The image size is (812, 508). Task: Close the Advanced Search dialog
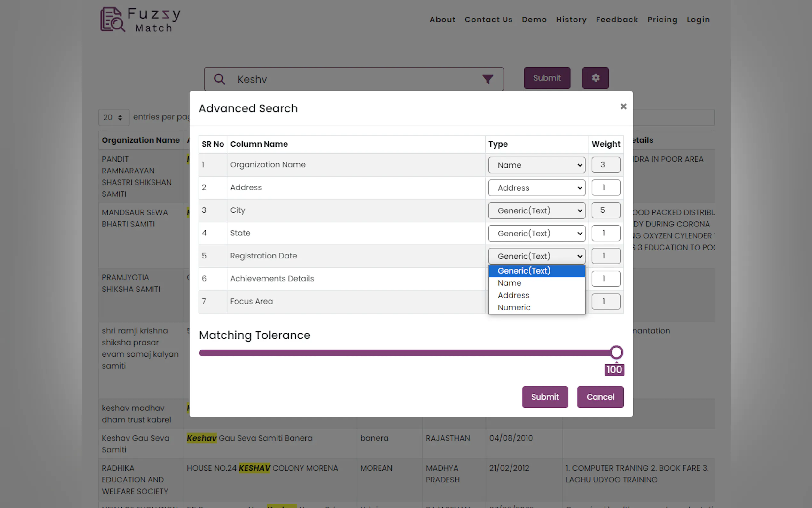[623, 107]
